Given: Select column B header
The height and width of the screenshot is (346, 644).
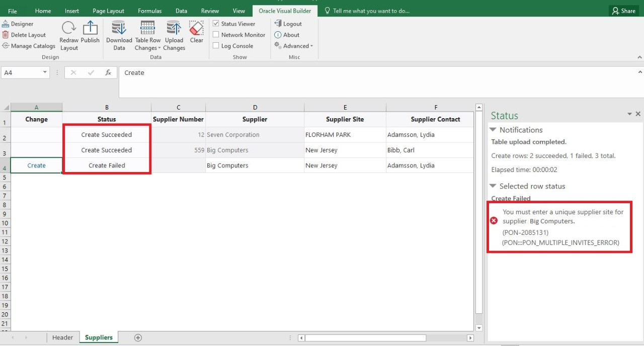Looking at the screenshot, I should [x=107, y=107].
